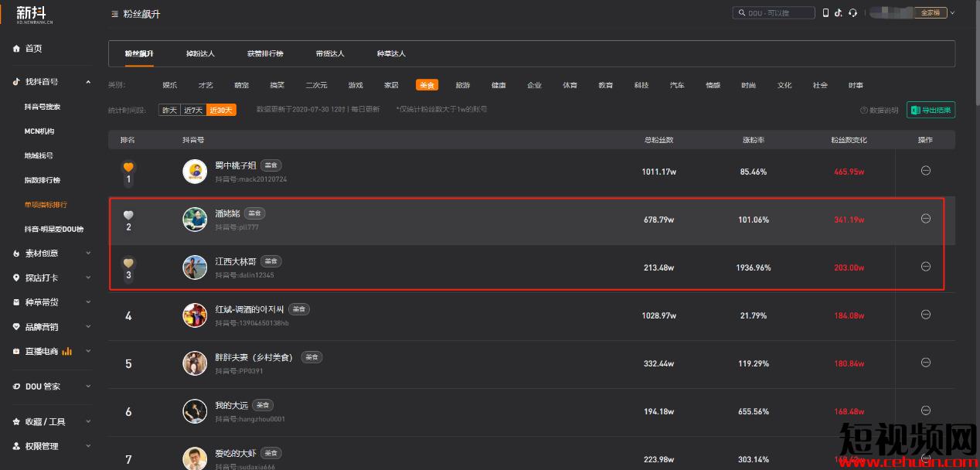Open the account dropdown arrow at top right
The height and width of the screenshot is (470, 980).
tap(952, 13)
